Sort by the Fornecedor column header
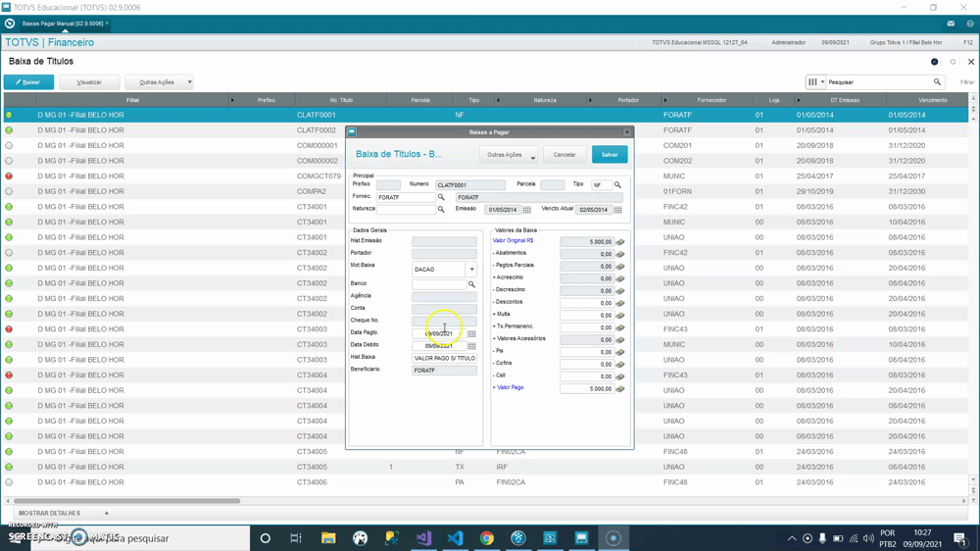Viewport: 980px width, 551px height. [711, 100]
